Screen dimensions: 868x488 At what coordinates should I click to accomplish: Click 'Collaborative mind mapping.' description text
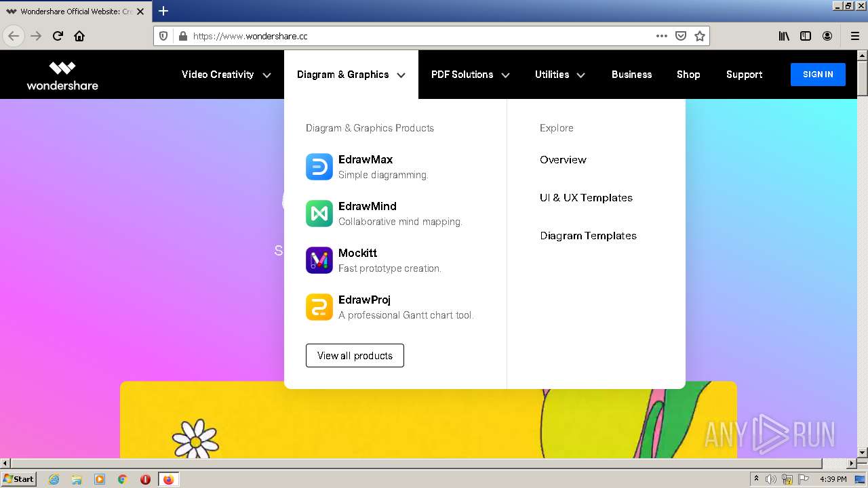click(400, 222)
